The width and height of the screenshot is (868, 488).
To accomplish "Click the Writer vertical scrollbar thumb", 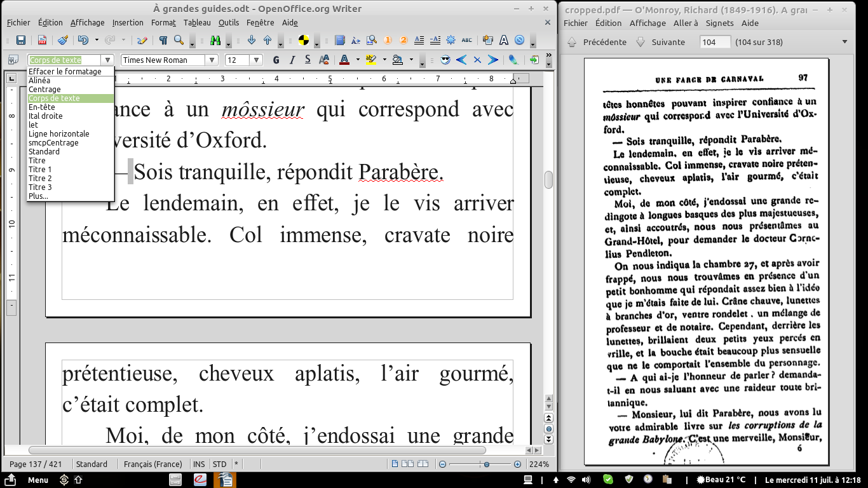I will [x=548, y=180].
